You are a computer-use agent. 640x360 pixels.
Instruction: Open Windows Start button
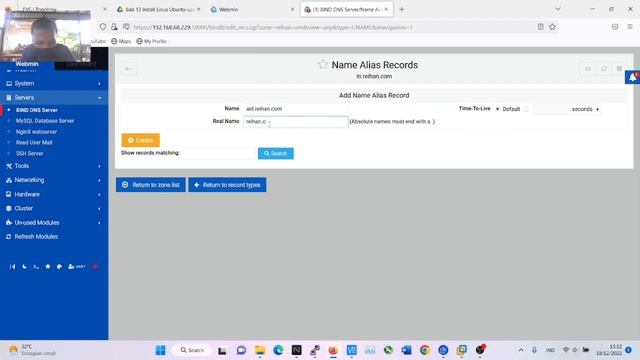(x=161, y=350)
